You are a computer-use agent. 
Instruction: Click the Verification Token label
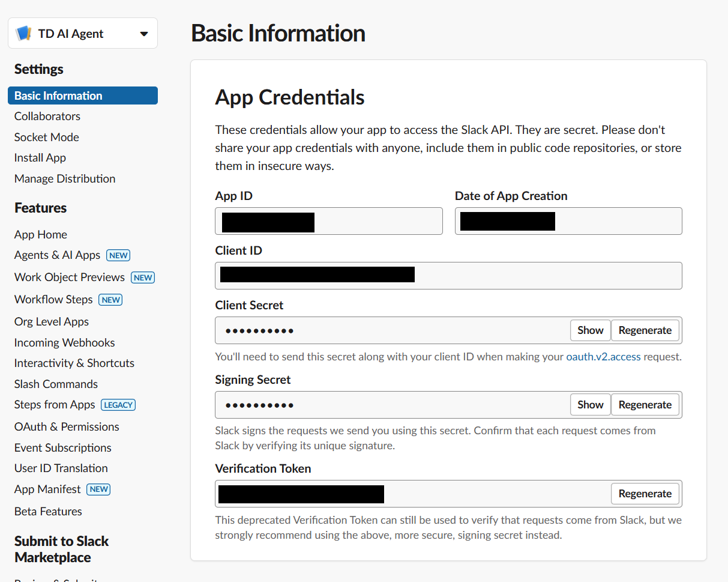click(x=263, y=468)
